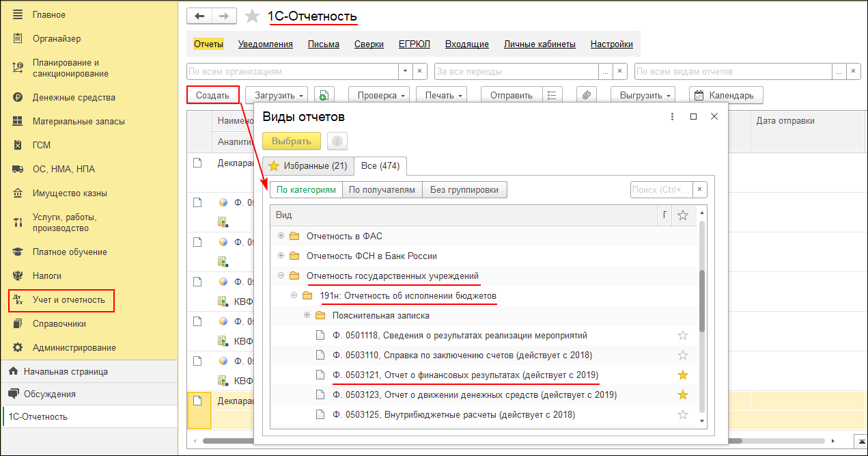Open organizations filter dropdown arrow
The height and width of the screenshot is (456, 868).
tap(405, 71)
